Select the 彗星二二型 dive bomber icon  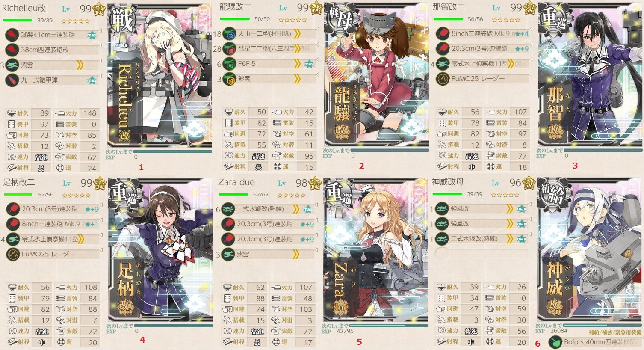tap(229, 49)
